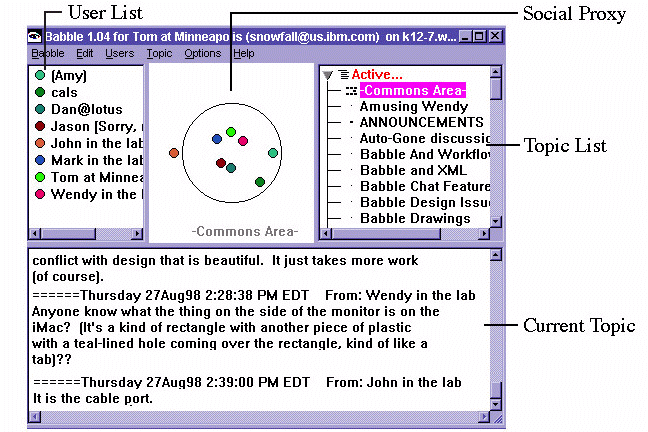Click the topic icon beside Commons Area
This screenshot has height=432, width=648.
tap(351, 91)
